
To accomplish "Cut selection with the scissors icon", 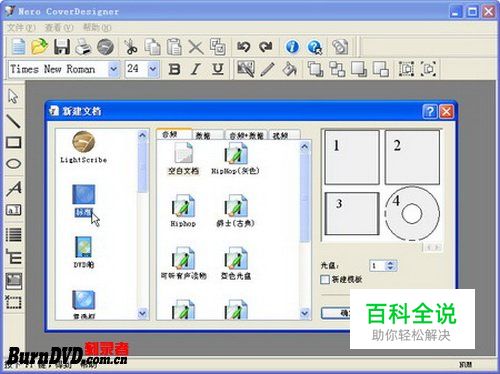I will [131, 47].
